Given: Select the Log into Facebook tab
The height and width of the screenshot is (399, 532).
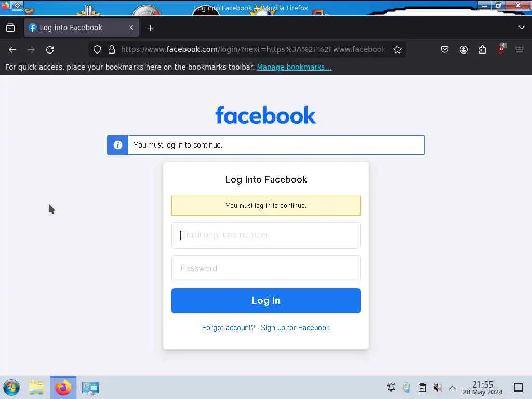Looking at the screenshot, I should [x=82, y=28].
